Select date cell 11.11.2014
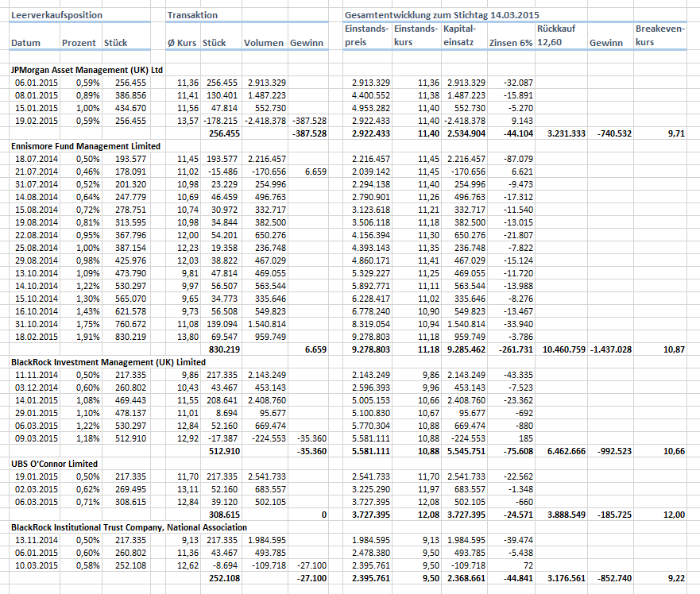700x594 pixels. click(x=37, y=375)
